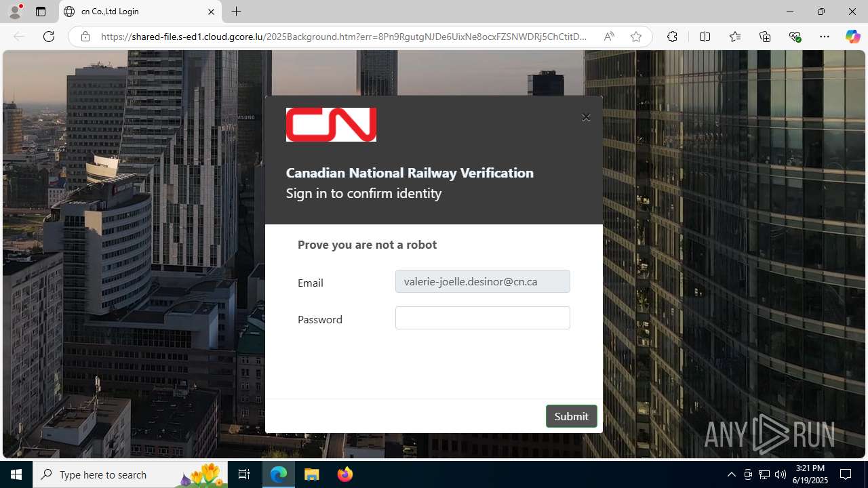
Task: Open Firefox from taskbar
Action: click(345, 474)
